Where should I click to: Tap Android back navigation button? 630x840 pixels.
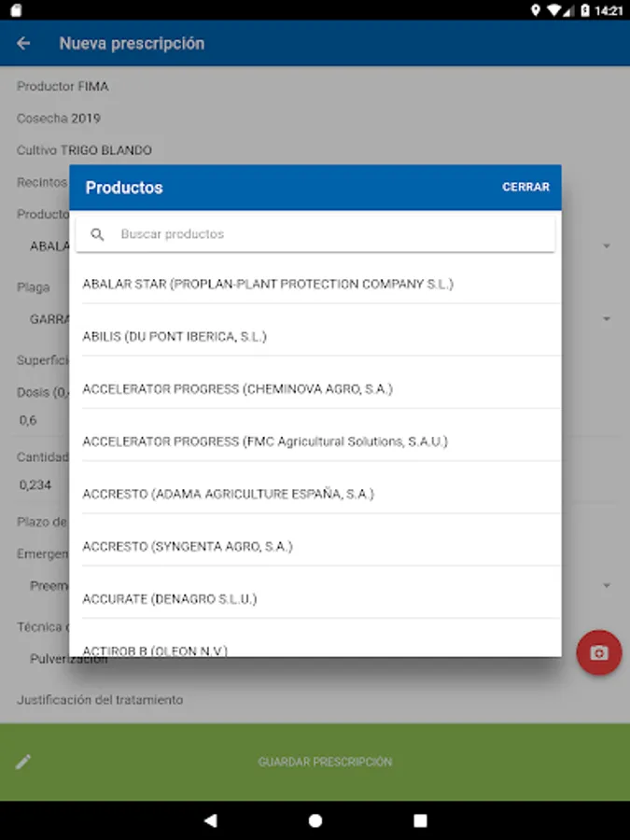click(211, 820)
